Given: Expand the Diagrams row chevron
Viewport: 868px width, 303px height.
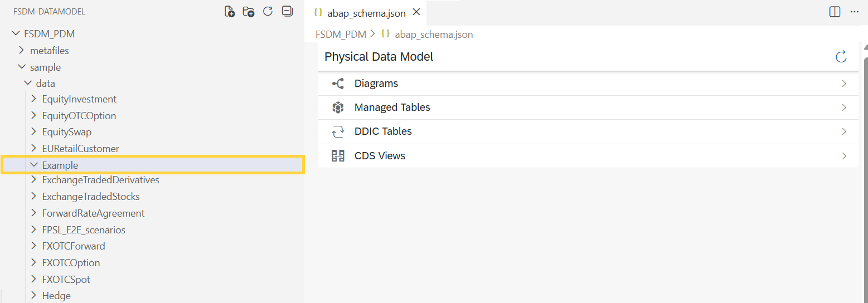Looking at the screenshot, I should tap(844, 84).
